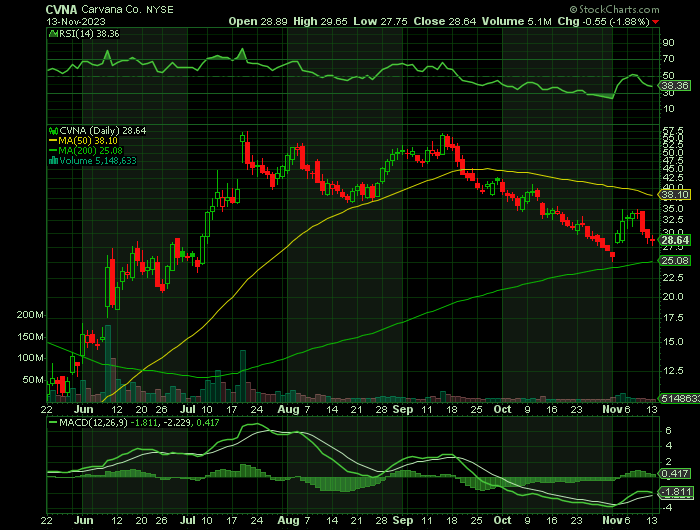The height and width of the screenshot is (530, 700).
Task: Click the green MA(200) legend line marker
Action: point(53,150)
